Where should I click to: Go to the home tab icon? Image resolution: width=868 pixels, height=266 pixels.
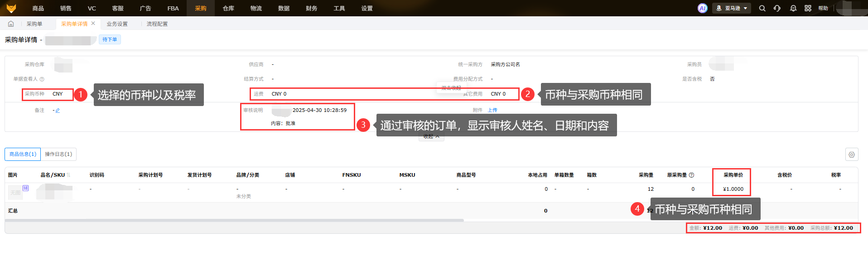click(x=11, y=24)
